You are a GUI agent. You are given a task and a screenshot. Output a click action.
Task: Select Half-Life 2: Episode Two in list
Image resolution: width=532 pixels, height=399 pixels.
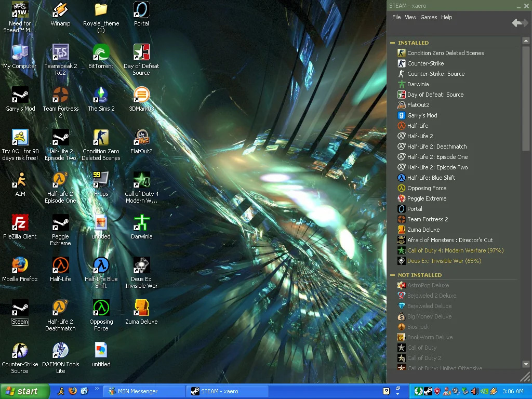coord(437,167)
